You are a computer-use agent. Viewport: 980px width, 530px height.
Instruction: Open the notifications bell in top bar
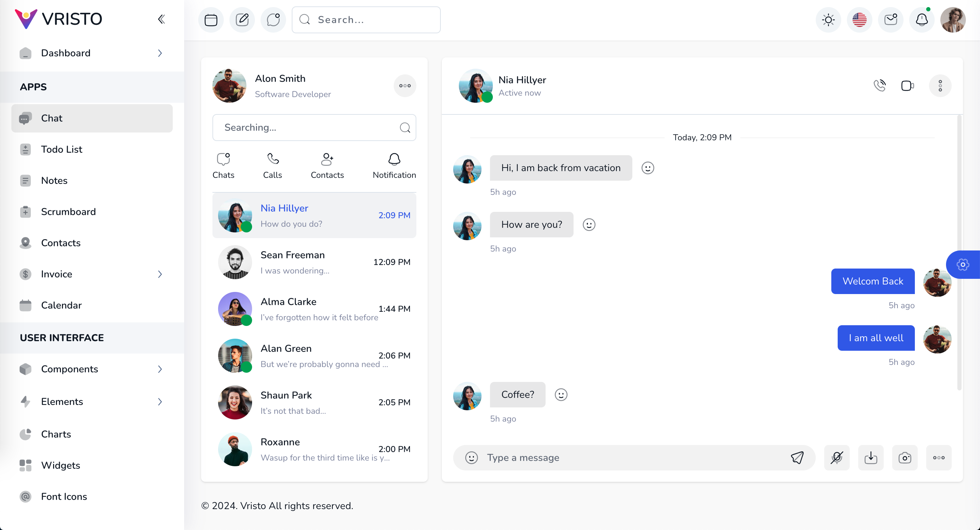click(922, 19)
